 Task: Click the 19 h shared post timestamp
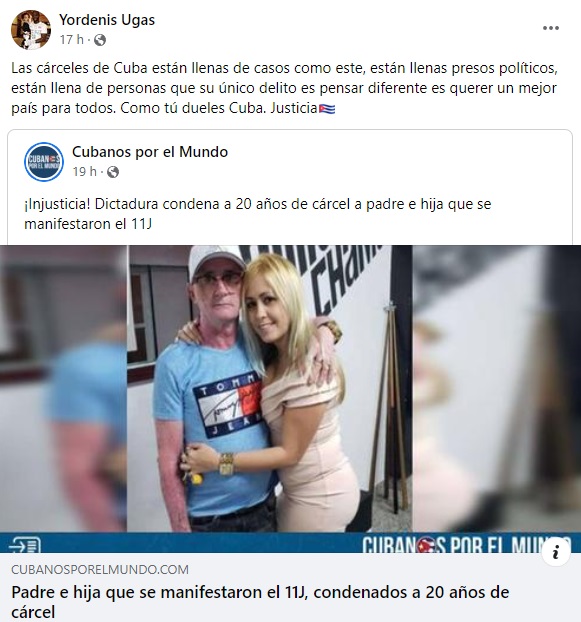tap(84, 172)
